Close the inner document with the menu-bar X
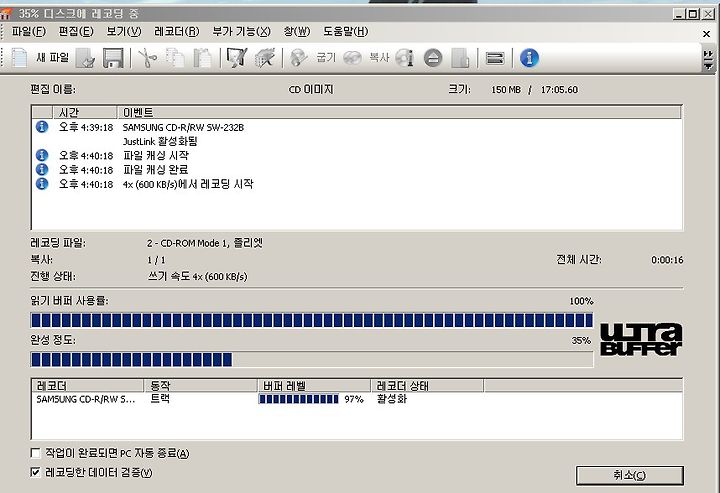This screenshot has height=493, width=720. coord(707,34)
